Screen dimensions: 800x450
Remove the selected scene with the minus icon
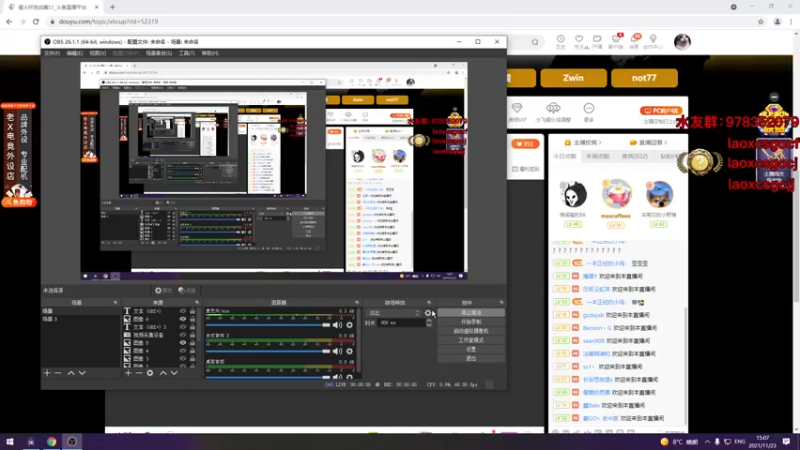coord(58,373)
